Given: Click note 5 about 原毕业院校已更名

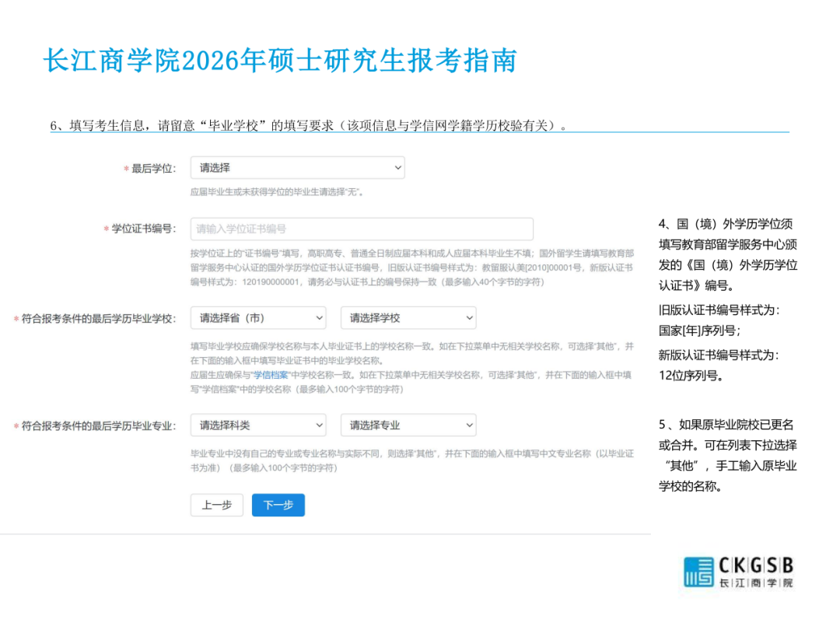Looking at the screenshot, I should (x=727, y=456).
